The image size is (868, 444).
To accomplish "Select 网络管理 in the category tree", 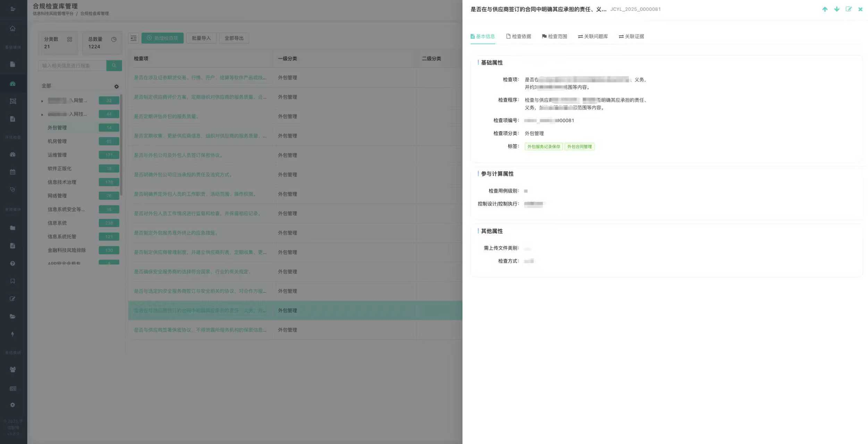I will pyautogui.click(x=57, y=196).
